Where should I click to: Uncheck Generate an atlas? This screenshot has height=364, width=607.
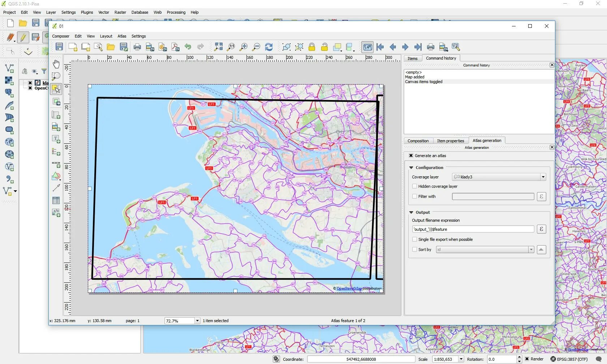point(411,156)
